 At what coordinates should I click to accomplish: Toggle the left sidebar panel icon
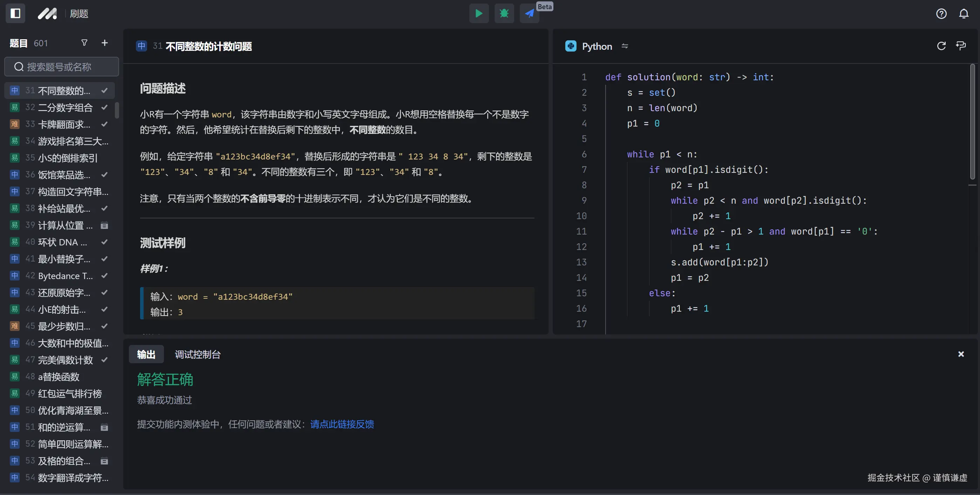[x=15, y=14]
